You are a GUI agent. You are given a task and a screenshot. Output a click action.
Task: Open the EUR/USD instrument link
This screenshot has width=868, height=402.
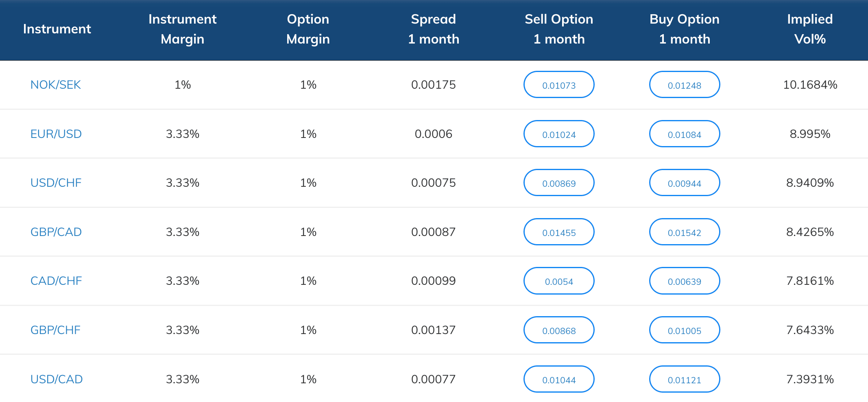[x=56, y=134]
